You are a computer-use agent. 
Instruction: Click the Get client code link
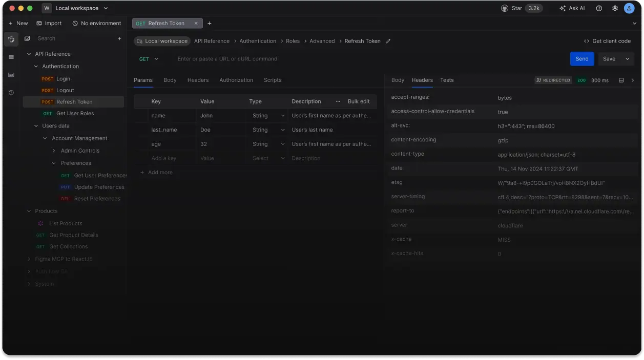click(608, 40)
